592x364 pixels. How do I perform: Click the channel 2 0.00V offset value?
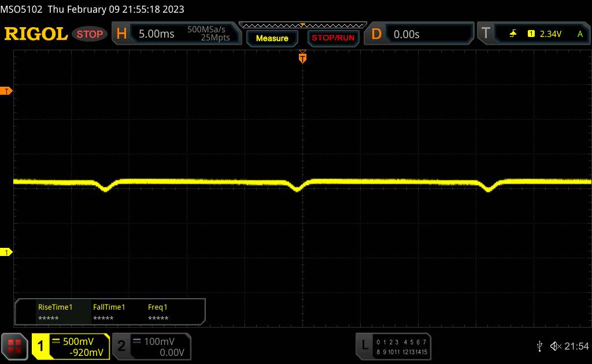(172, 352)
